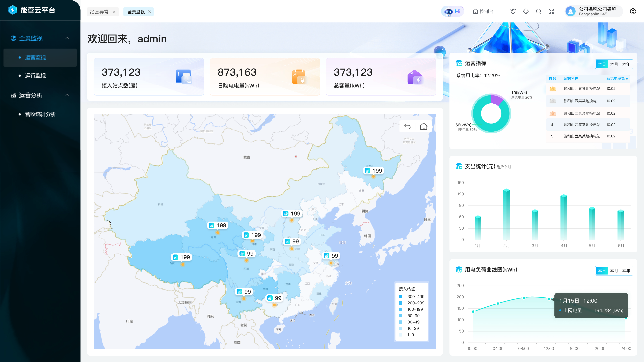
Task: Sort table by 系统电率% column
Action: (x=617, y=78)
